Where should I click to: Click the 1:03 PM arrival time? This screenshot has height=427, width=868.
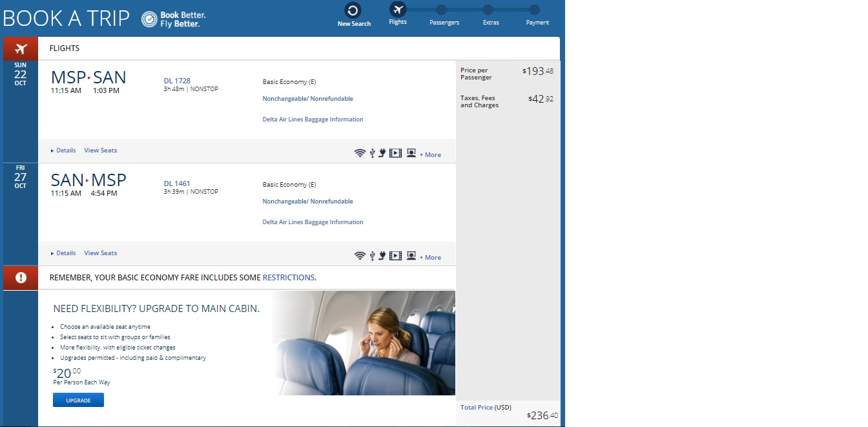pyautogui.click(x=106, y=91)
